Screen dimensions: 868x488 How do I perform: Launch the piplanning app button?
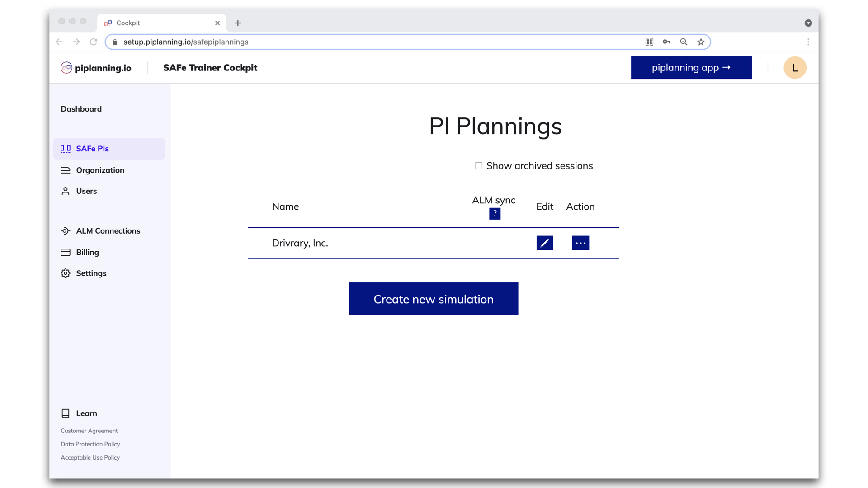point(691,68)
